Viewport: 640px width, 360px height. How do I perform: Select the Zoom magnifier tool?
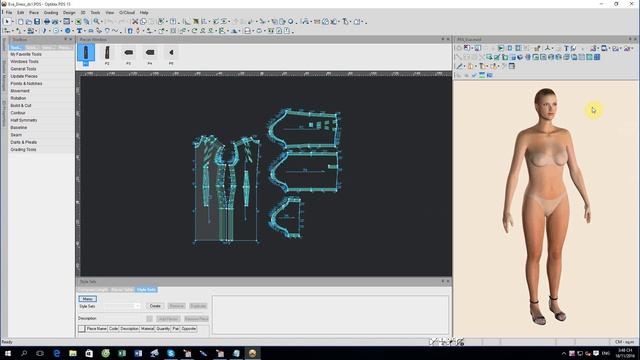96,21
